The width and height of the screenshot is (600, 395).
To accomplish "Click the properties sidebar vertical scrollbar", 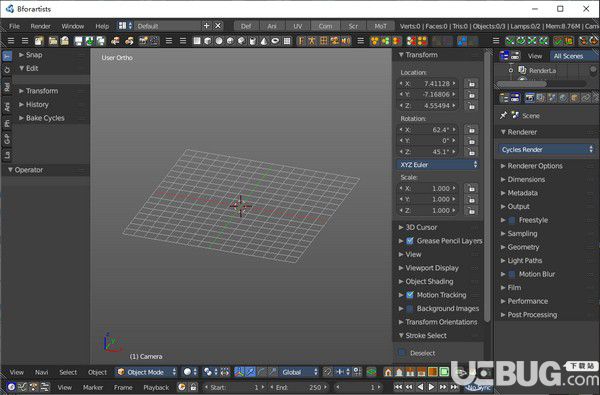I will click(487, 188).
